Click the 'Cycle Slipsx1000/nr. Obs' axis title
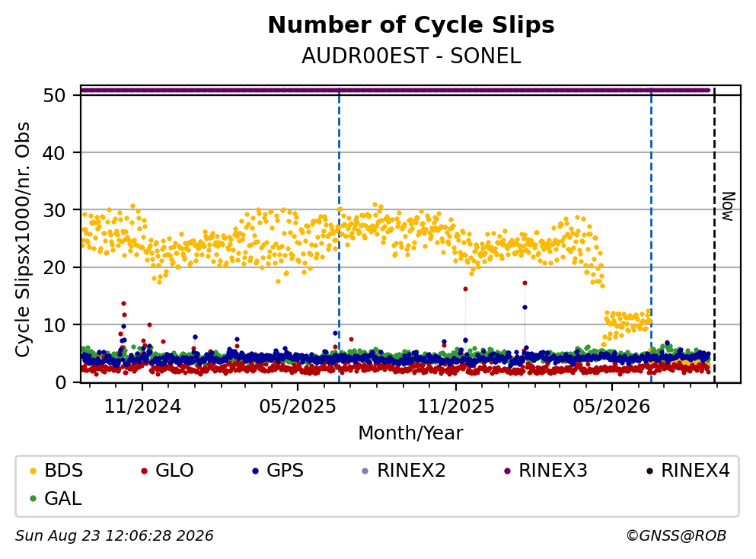Screen dimensions: 756x559 click(22, 239)
